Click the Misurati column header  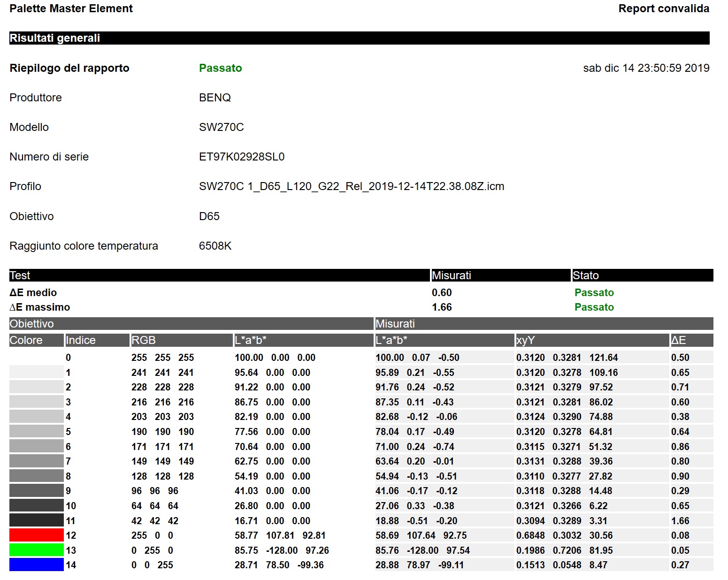(x=452, y=275)
